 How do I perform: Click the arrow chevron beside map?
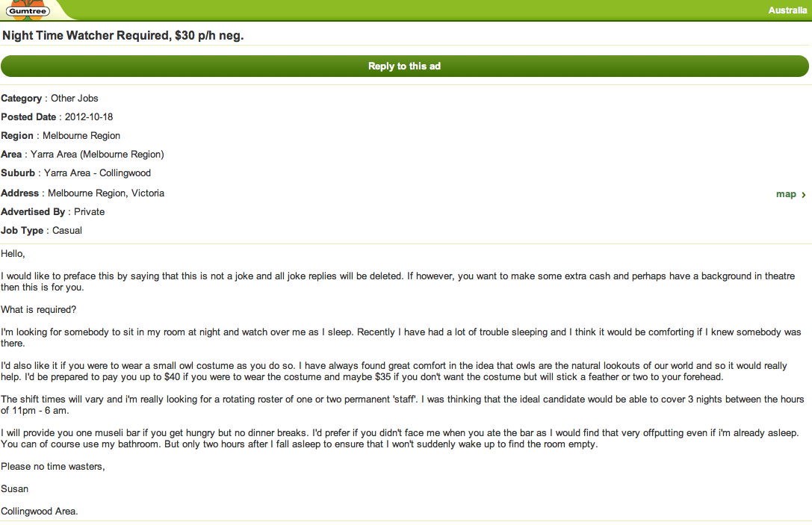pyautogui.click(x=803, y=195)
